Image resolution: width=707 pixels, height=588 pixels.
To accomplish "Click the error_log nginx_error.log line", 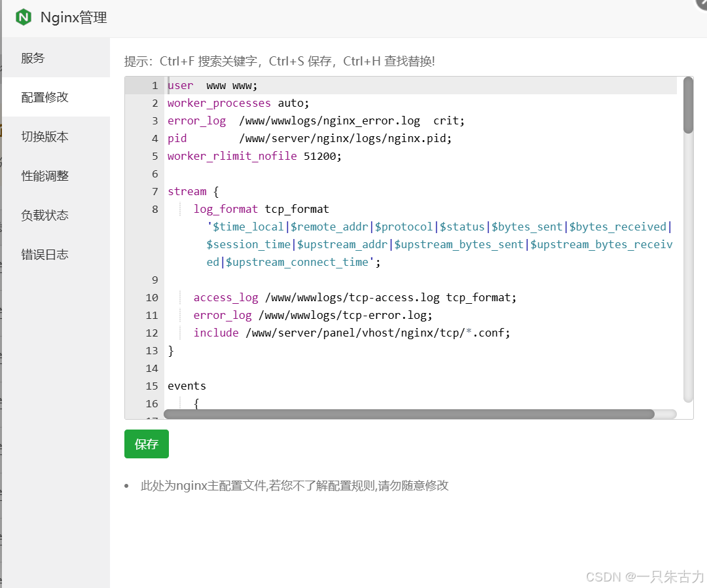I will (x=316, y=121).
